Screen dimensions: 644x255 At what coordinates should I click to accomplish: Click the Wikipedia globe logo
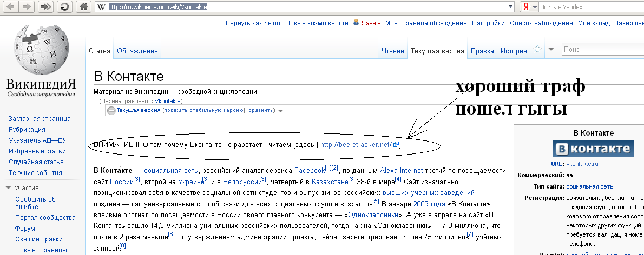coord(41,49)
